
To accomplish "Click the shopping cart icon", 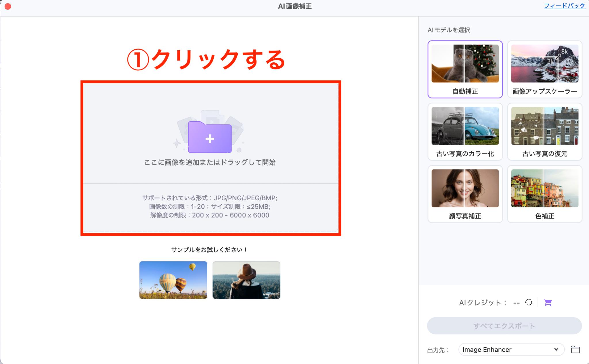I will [548, 303].
